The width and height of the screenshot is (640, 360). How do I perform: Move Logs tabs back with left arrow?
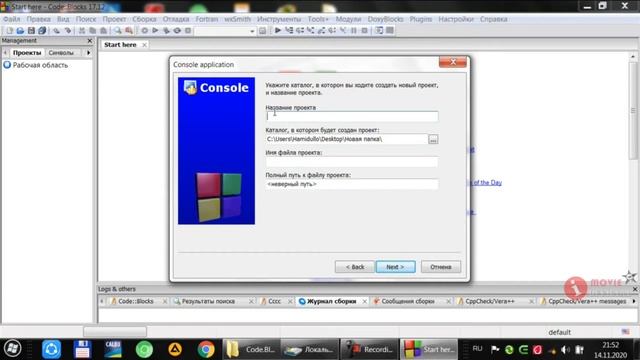coord(102,301)
